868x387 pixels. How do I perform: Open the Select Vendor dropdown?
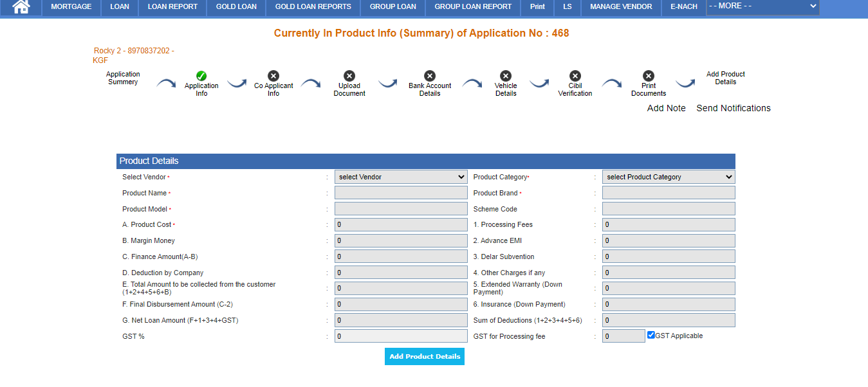coord(401,177)
